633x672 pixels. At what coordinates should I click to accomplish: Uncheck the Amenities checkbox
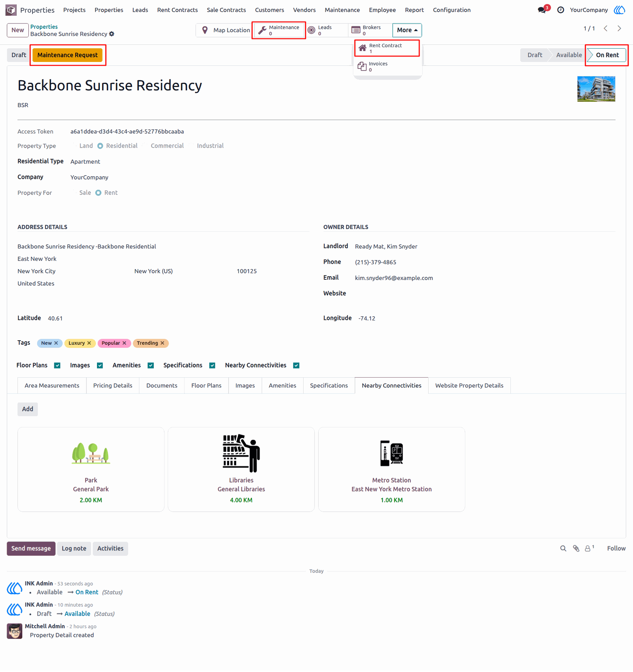click(x=151, y=365)
